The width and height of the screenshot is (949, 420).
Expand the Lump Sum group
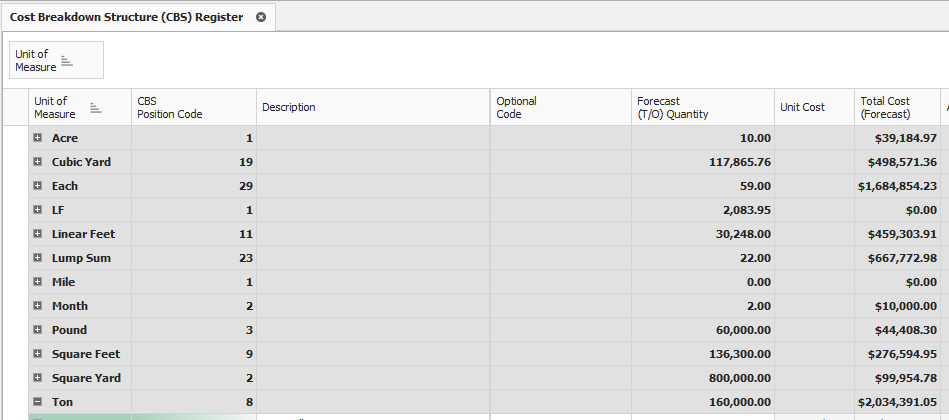(x=37, y=258)
